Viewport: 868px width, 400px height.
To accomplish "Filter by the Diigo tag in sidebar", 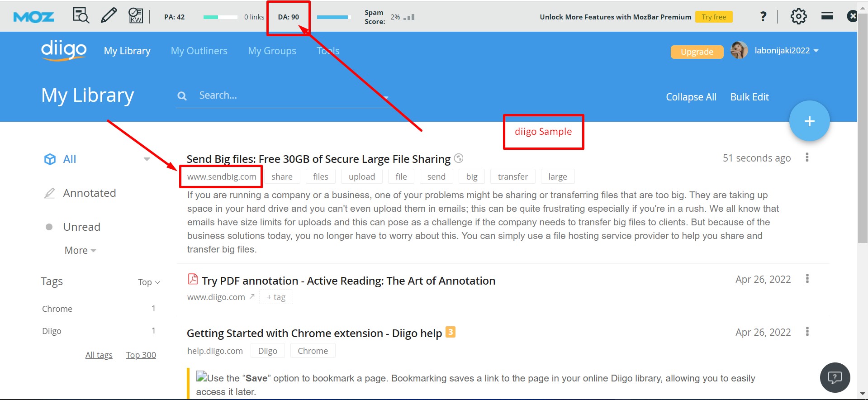I will coord(52,331).
